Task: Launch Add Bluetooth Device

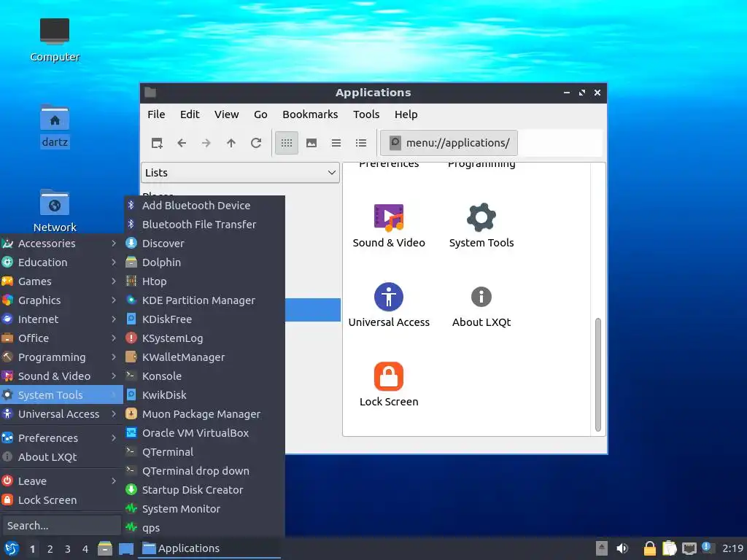Action: (204, 205)
